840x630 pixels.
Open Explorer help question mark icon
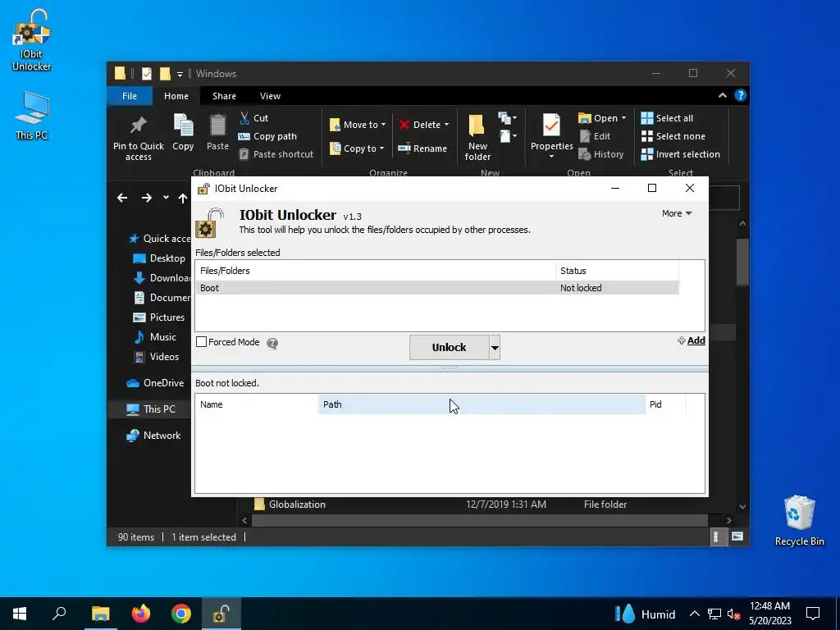point(741,95)
